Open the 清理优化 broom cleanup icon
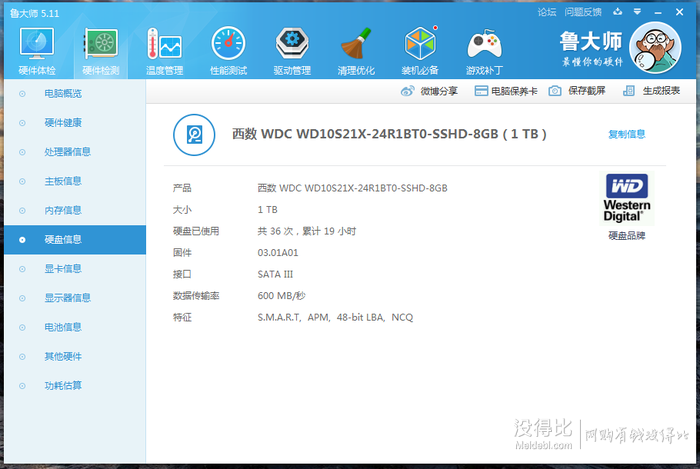The width and height of the screenshot is (700, 469). point(356,43)
